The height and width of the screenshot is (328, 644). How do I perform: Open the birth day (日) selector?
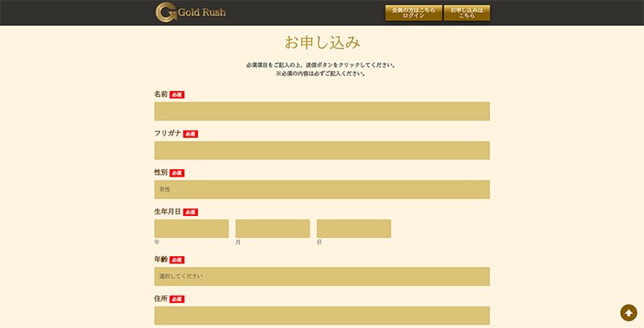(353, 229)
